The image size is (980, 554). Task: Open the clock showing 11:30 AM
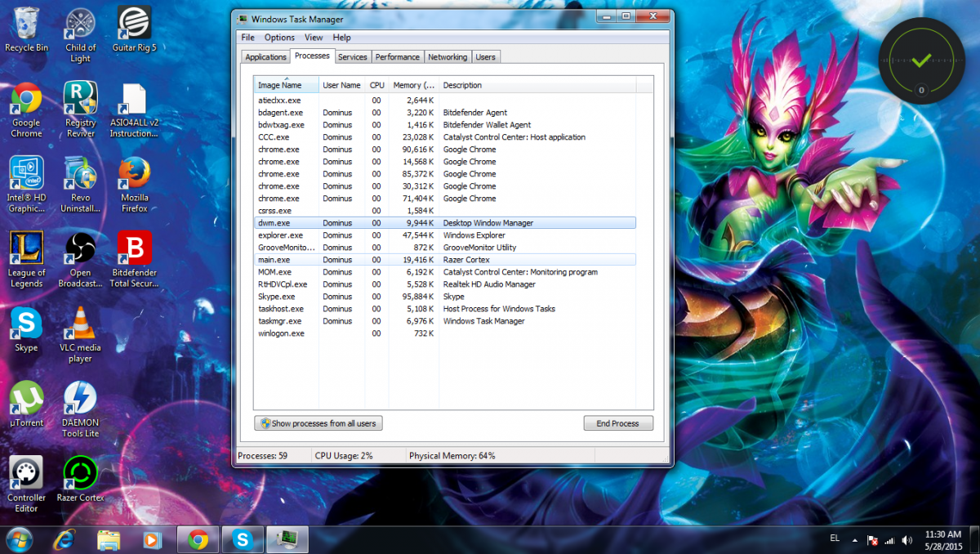[x=943, y=539]
